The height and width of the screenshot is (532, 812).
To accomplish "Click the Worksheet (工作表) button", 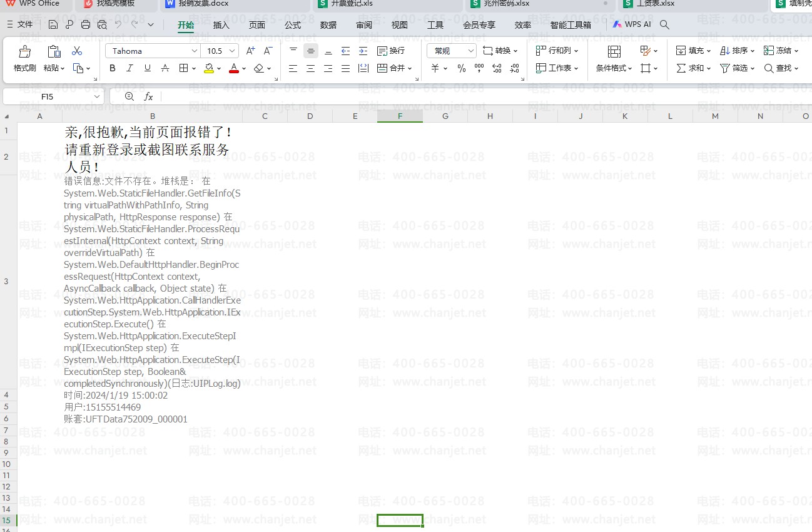I will click(557, 68).
